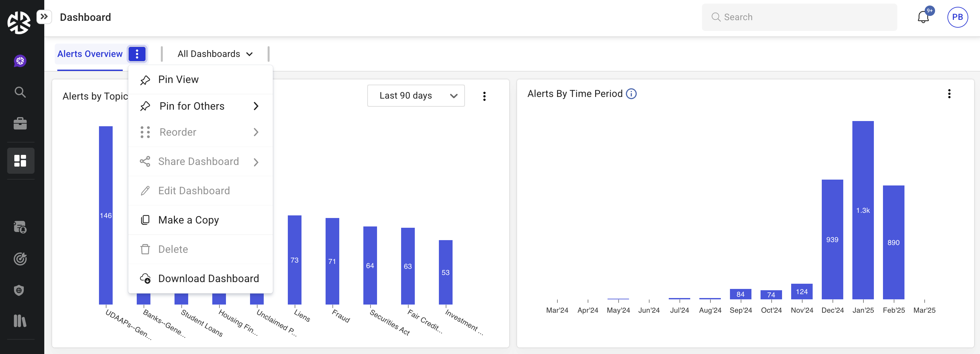Open the All Dashboards dropdown
The image size is (980, 354).
coord(215,54)
